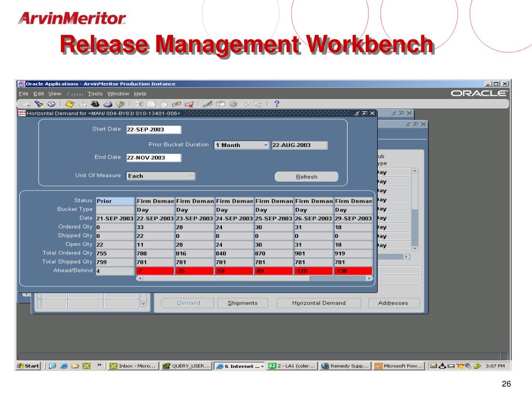
Task: Click the Switch Responsibilities hat icon
Action: (x=95, y=104)
